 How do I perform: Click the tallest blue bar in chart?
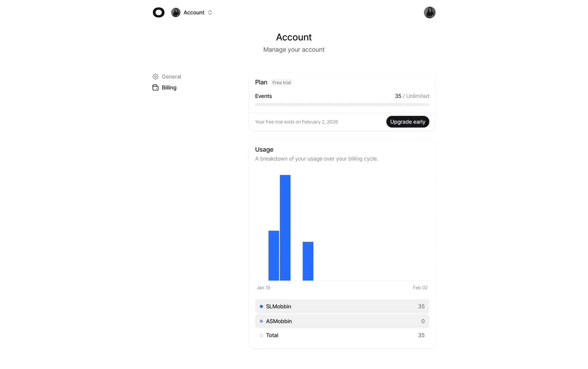285,228
